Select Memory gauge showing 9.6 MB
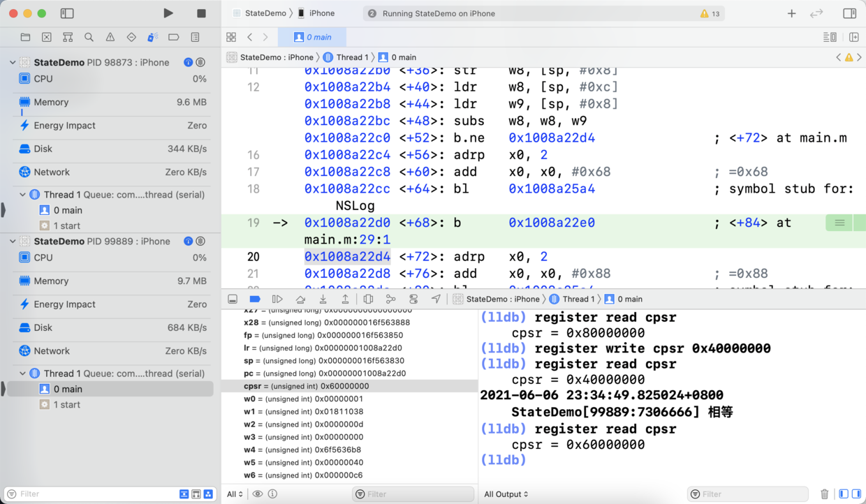866x504 pixels. (112, 102)
